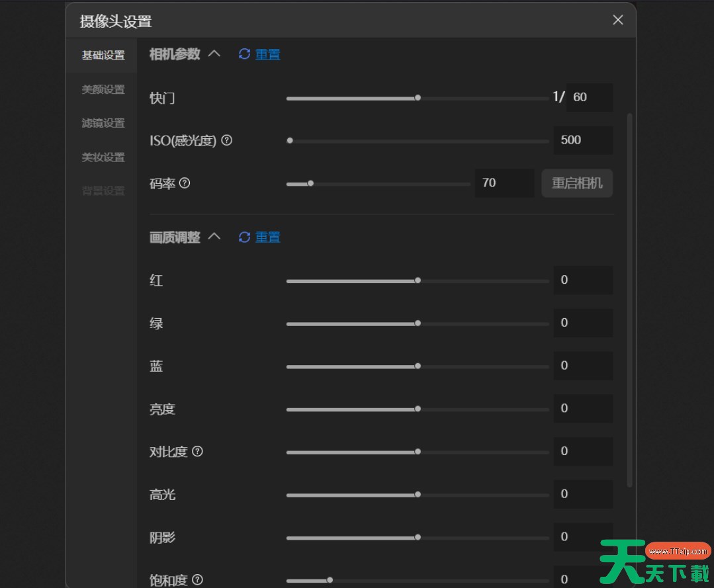
Task: Click the 重置 link under 相机参数
Action: pos(267,54)
